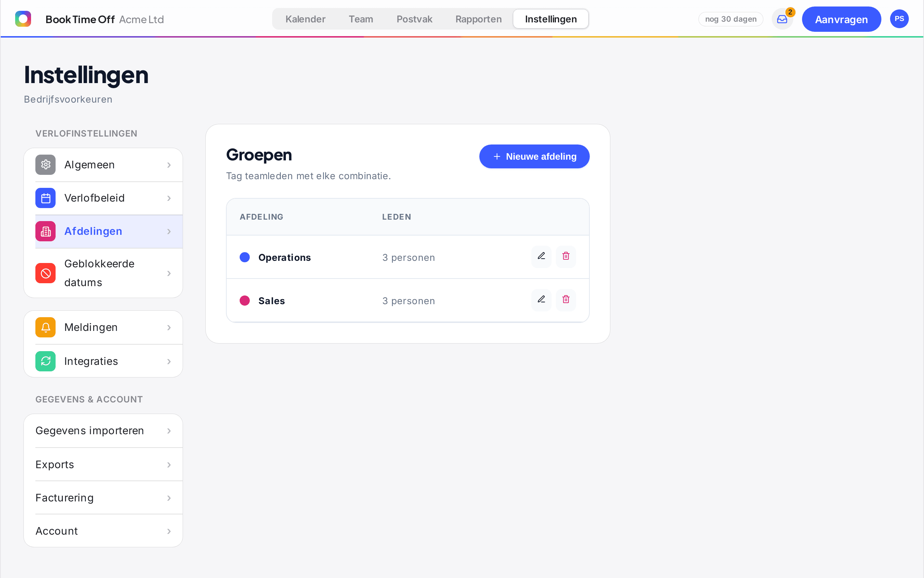
Task: Click the Sales pink color dot
Action: (245, 301)
